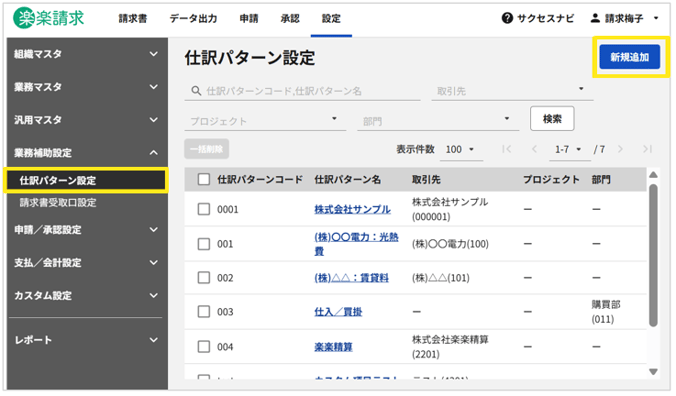The width and height of the screenshot is (676, 396).
Task: Open the 楽楽精算 pattern link
Action: (x=333, y=346)
